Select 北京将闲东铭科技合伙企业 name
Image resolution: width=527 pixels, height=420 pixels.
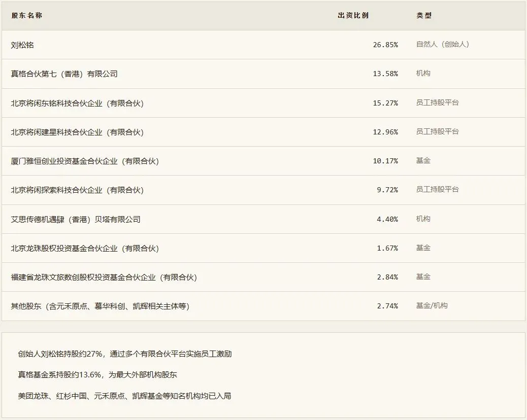pyautogui.click(x=77, y=103)
